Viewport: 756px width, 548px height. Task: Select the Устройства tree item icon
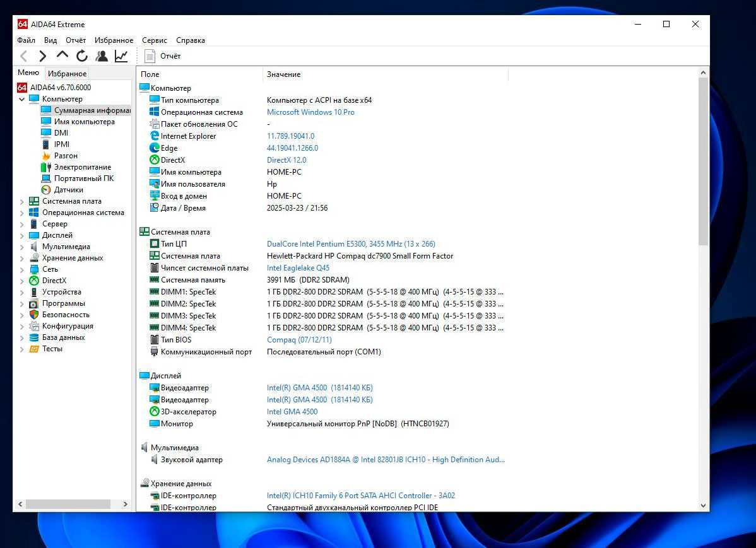(33, 292)
